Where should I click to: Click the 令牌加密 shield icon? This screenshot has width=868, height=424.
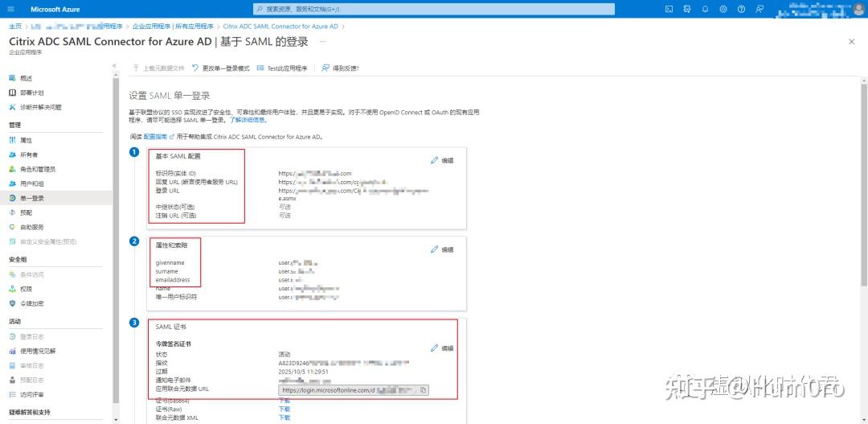(12, 303)
